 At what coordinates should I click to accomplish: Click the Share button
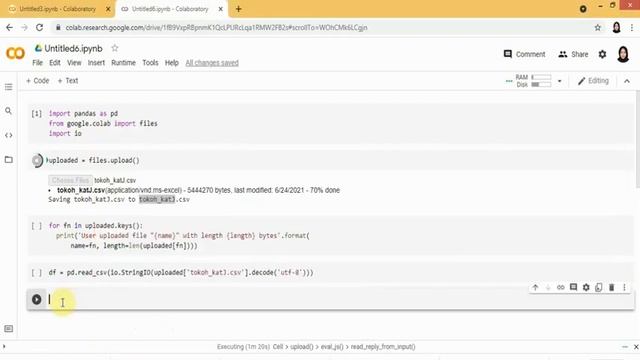coord(573,54)
